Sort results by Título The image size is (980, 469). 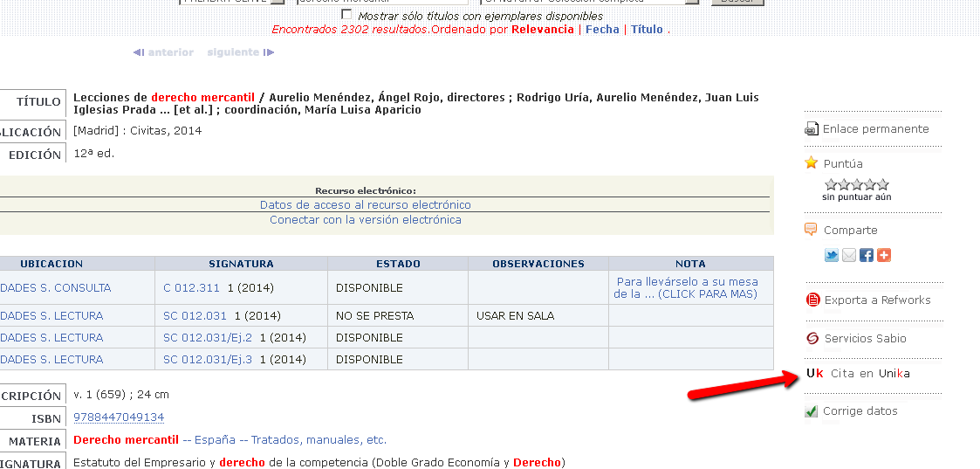(x=647, y=30)
